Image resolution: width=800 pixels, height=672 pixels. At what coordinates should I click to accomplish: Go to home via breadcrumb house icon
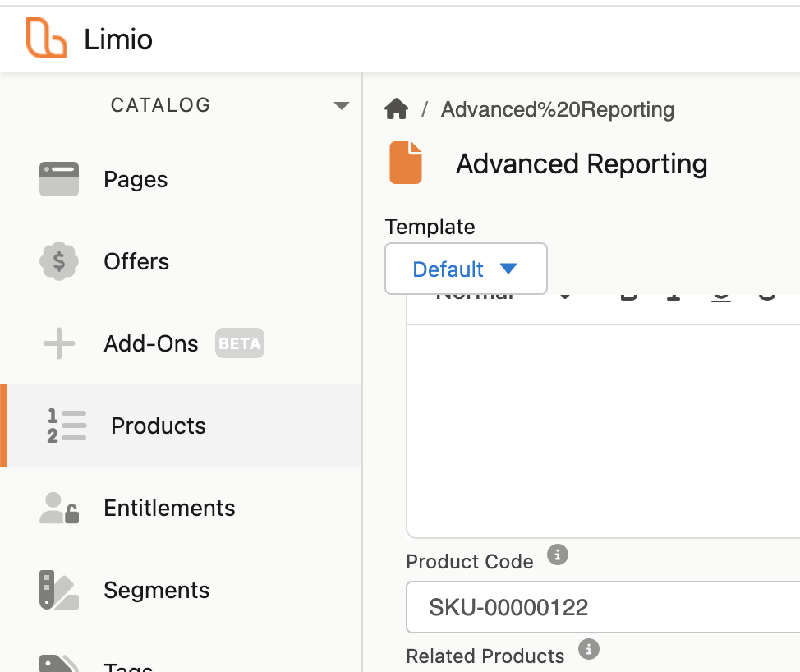[397, 108]
